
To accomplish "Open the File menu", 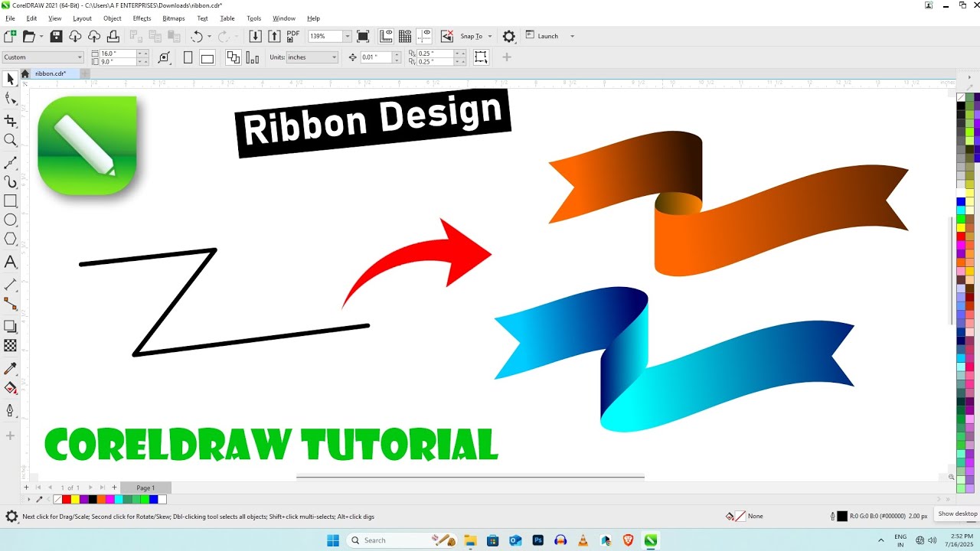I will point(10,18).
